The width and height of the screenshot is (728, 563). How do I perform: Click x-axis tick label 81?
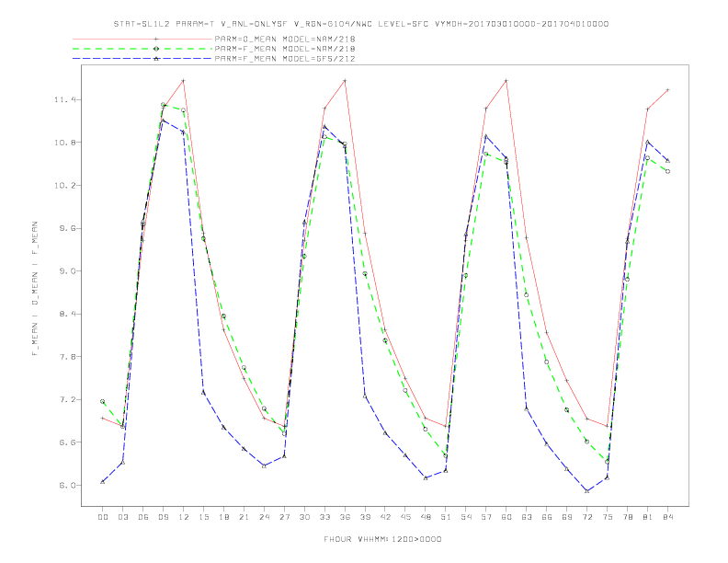click(x=648, y=517)
